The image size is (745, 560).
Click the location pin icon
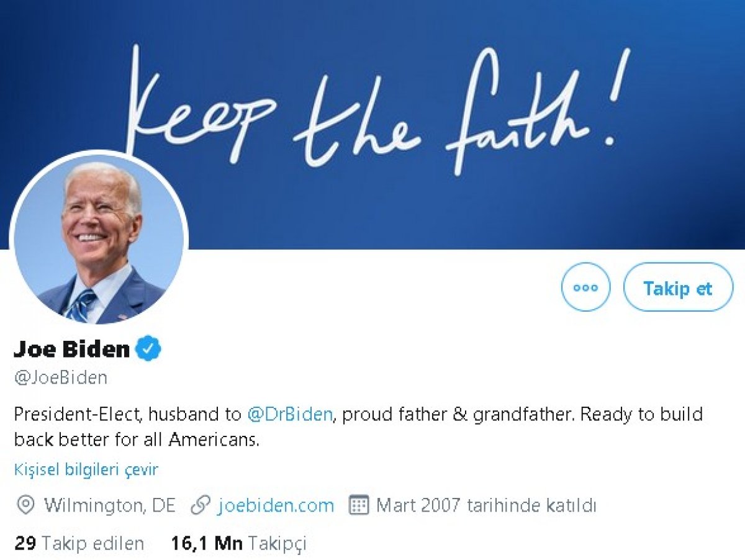[25, 505]
